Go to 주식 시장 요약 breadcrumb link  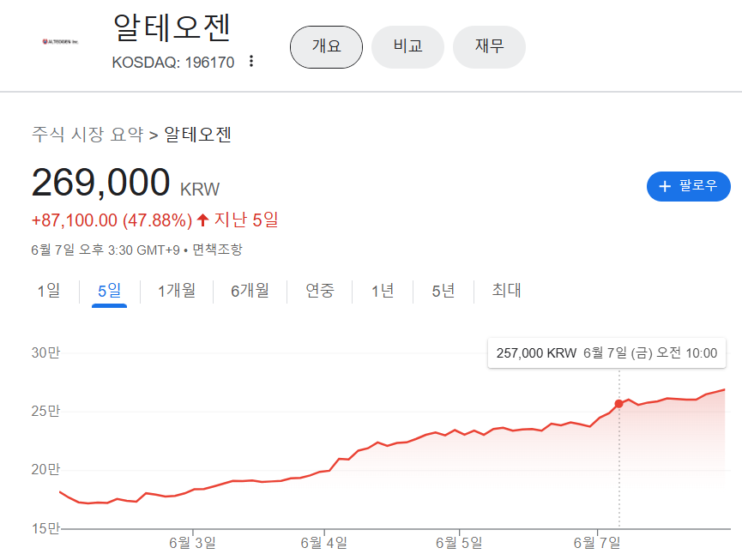87,135
